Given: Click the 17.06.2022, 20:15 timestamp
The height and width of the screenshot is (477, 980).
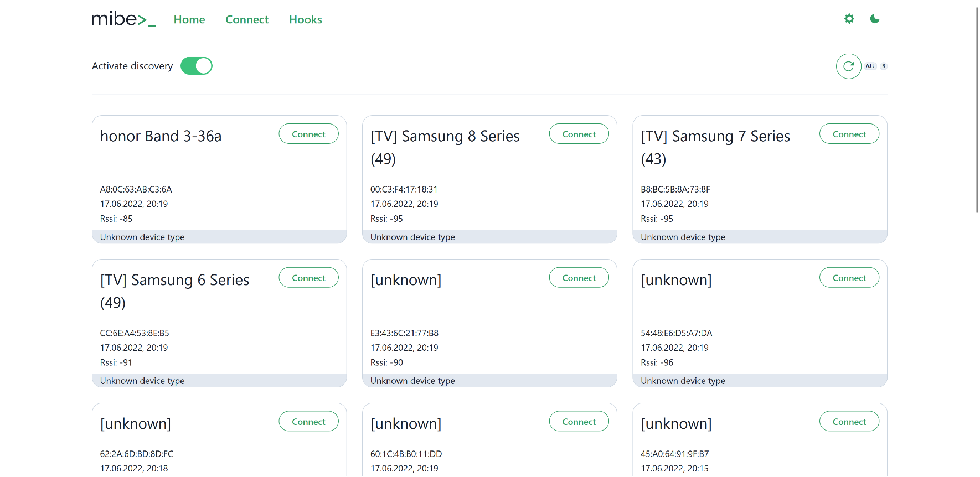Looking at the screenshot, I should [x=674, y=468].
